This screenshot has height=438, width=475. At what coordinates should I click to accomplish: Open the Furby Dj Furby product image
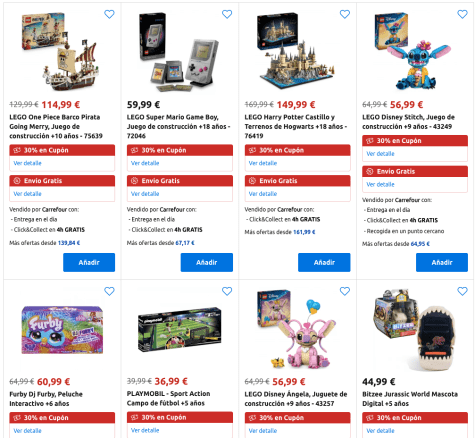pyautogui.click(x=62, y=330)
